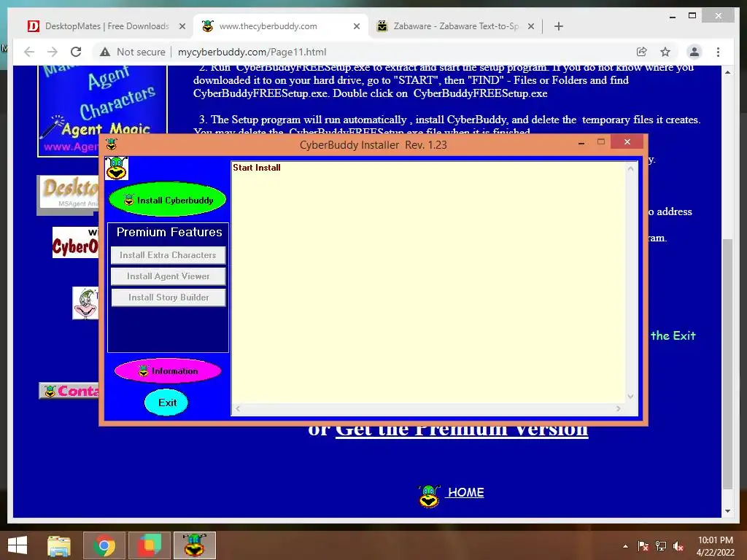
Task: Click the webpage vertical scrollbar thumb
Action: point(727,364)
